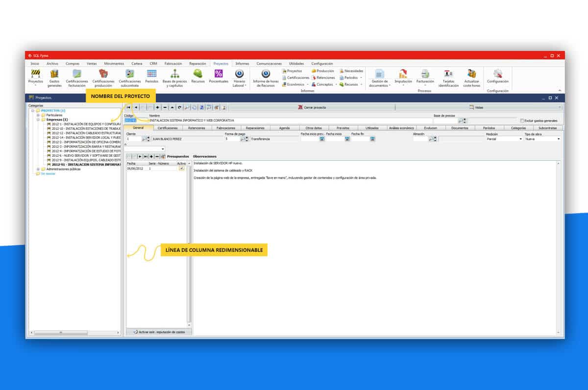Expand the Particulares tree folder
Viewport: 588px width, 390px height.
(x=38, y=115)
